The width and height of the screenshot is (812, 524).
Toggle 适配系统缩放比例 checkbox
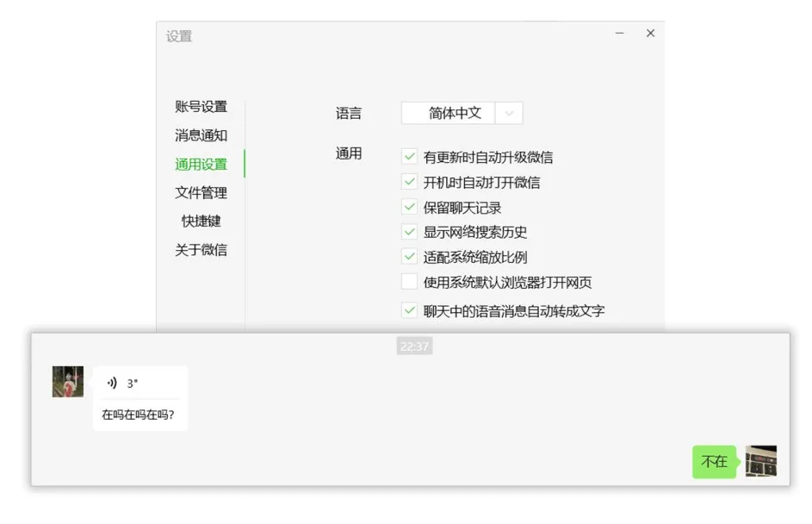(x=409, y=256)
